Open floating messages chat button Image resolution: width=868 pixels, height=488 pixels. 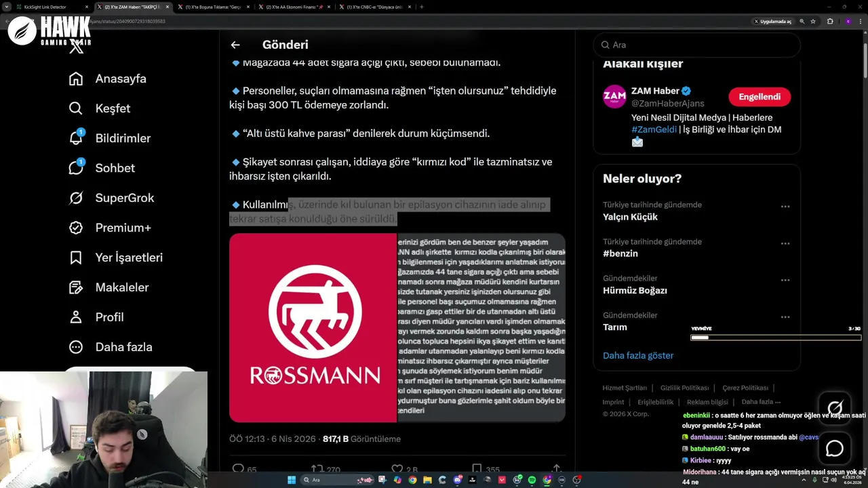(x=835, y=449)
